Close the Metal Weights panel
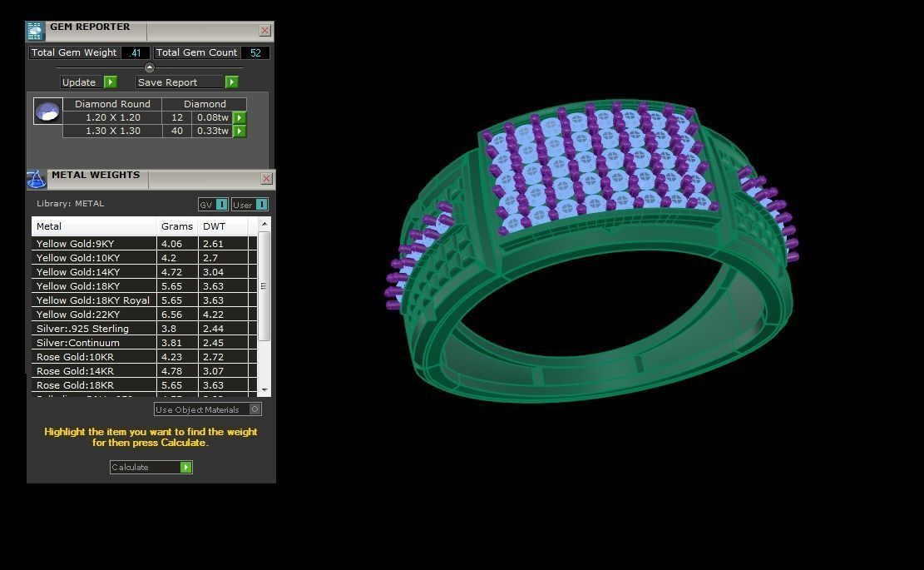The height and width of the screenshot is (570, 924). tap(266, 179)
